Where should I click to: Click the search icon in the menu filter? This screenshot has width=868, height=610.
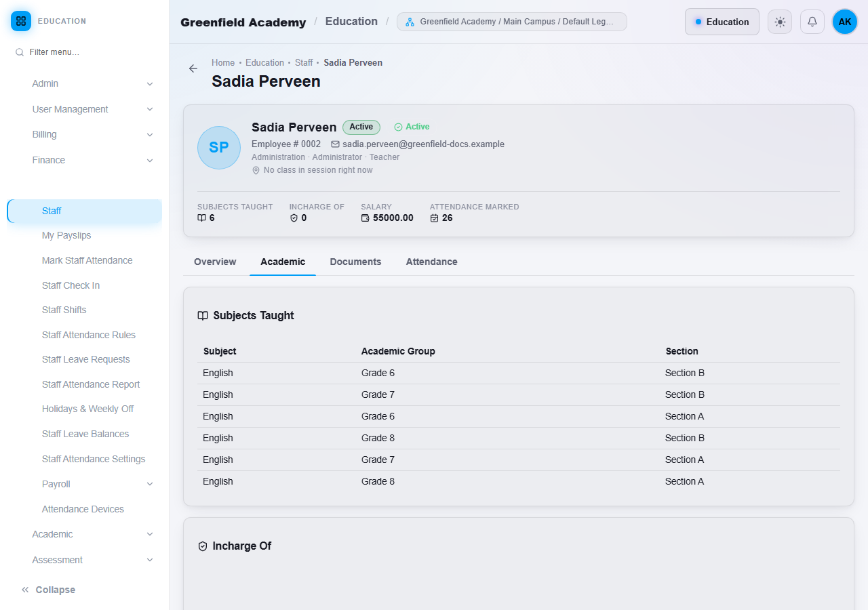point(20,52)
